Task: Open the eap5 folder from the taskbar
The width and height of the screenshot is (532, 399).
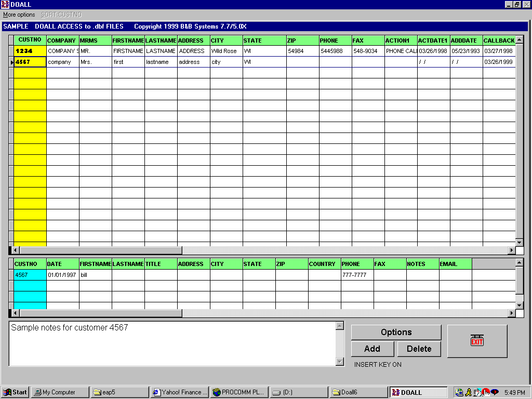Action: point(119,392)
